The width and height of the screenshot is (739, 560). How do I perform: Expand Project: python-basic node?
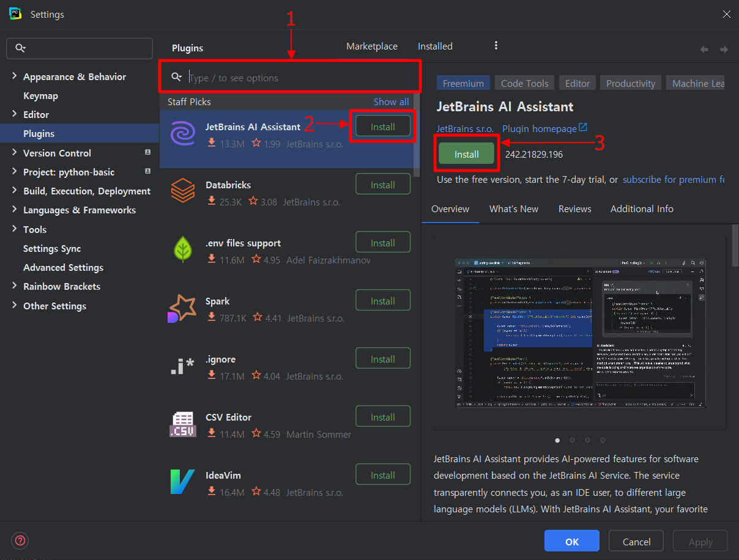coord(15,171)
